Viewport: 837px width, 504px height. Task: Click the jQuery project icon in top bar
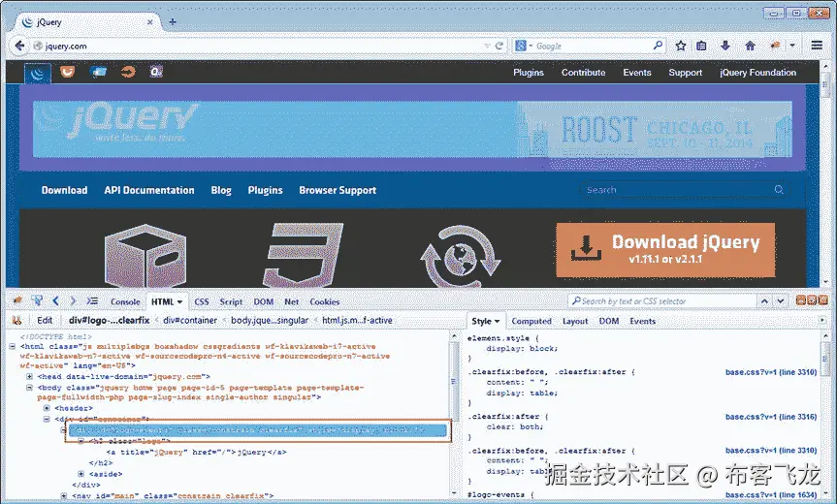[x=38, y=73]
